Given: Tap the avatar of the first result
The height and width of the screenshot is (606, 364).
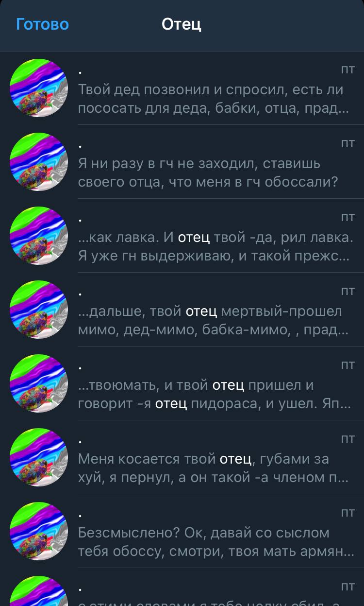Looking at the screenshot, I should coord(39,88).
